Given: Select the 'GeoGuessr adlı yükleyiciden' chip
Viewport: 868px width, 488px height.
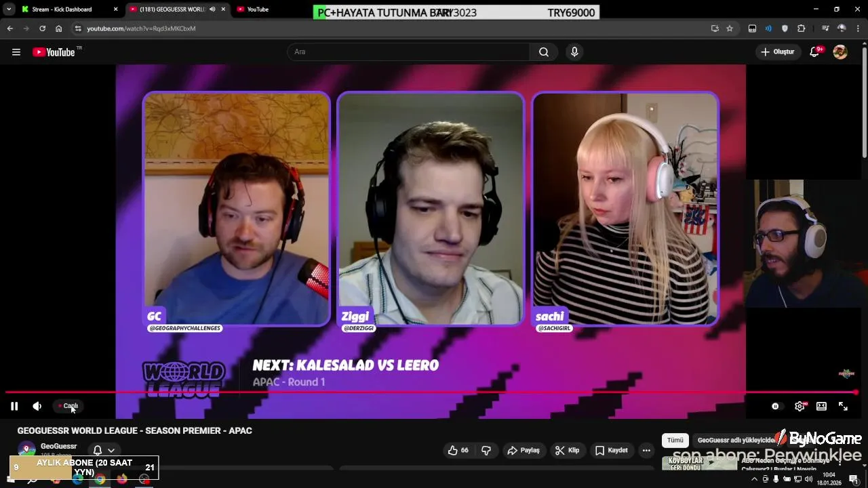Looking at the screenshot, I should (x=736, y=440).
